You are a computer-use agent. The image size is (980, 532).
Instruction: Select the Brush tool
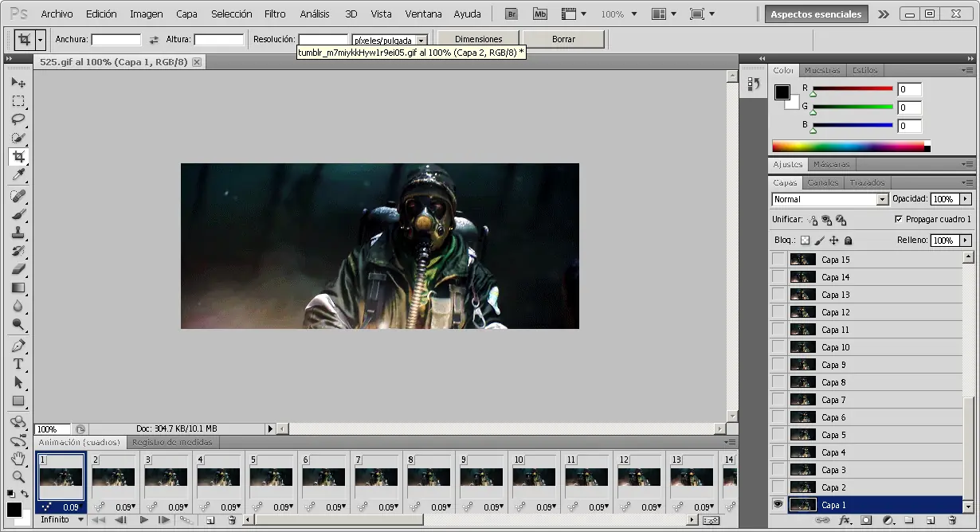coord(18,214)
